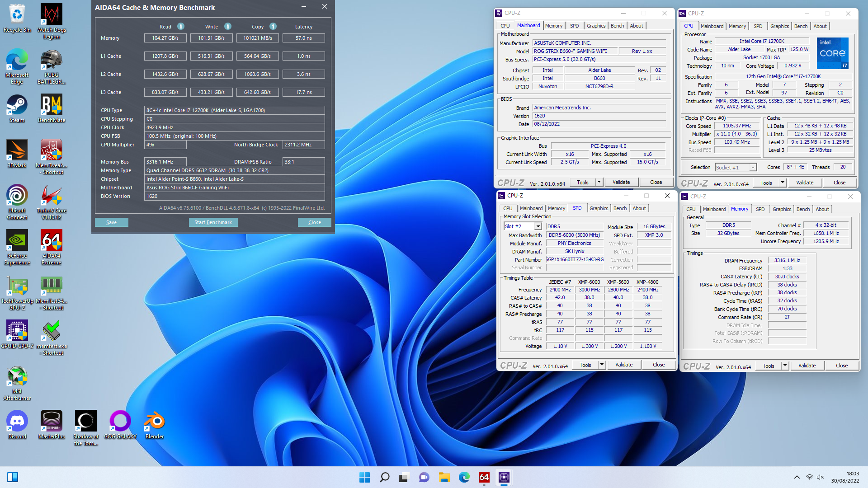Launch AIDA64 Extreme desktop icon
The height and width of the screenshot is (488, 868).
(x=52, y=247)
